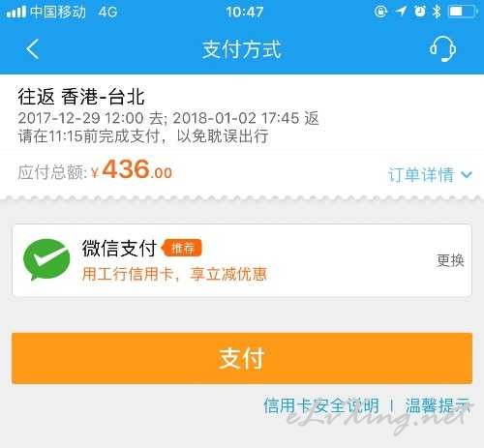Tap the back arrow icon

[x=32, y=49]
